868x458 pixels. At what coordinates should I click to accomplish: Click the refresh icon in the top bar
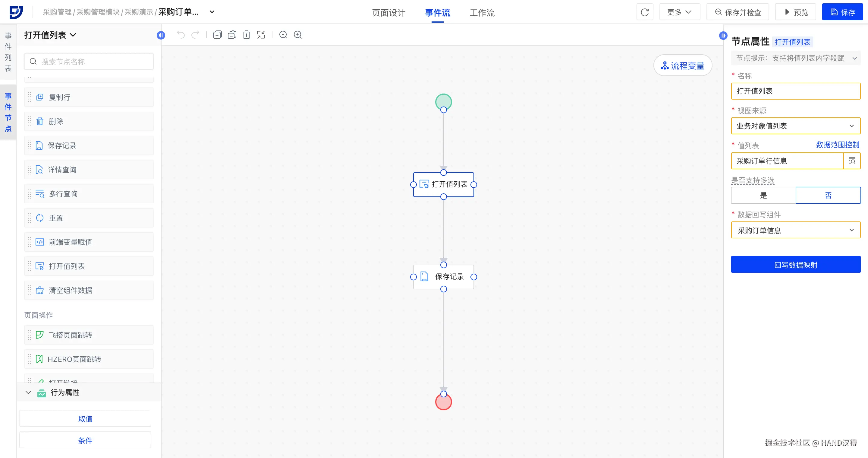(645, 12)
